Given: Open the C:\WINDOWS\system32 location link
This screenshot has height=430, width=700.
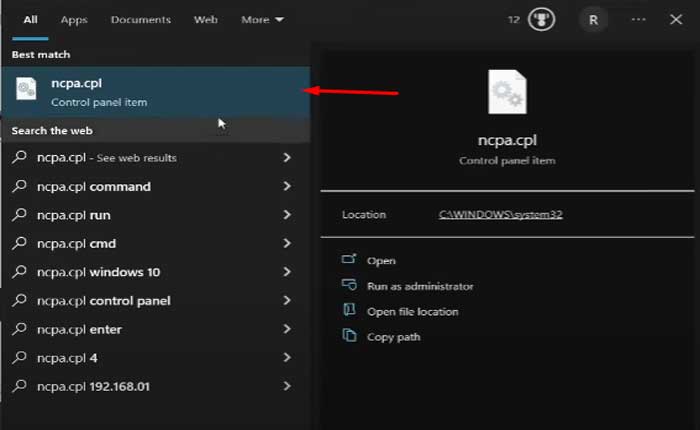Looking at the screenshot, I should pyautogui.click(x=500, y=214).
